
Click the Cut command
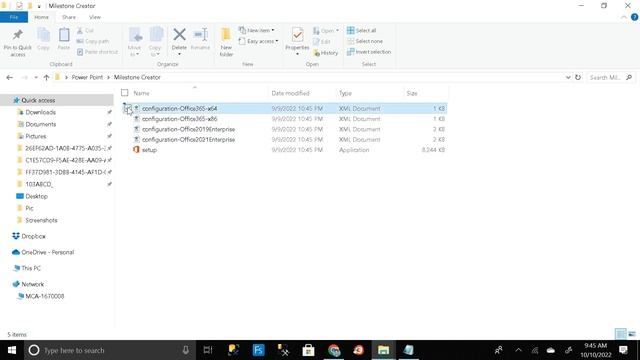[85, 31]
